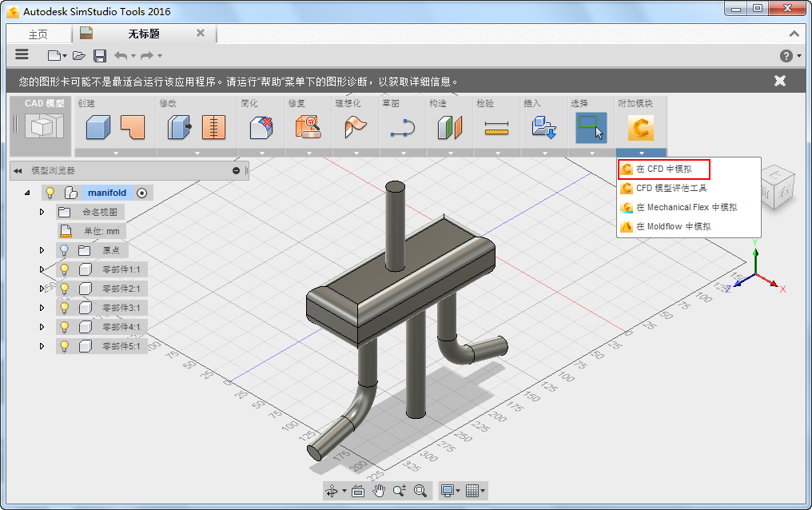The image size is (812, 510).
Task: Open the dropdown arrow under 修改
Action: click(197, 153)
